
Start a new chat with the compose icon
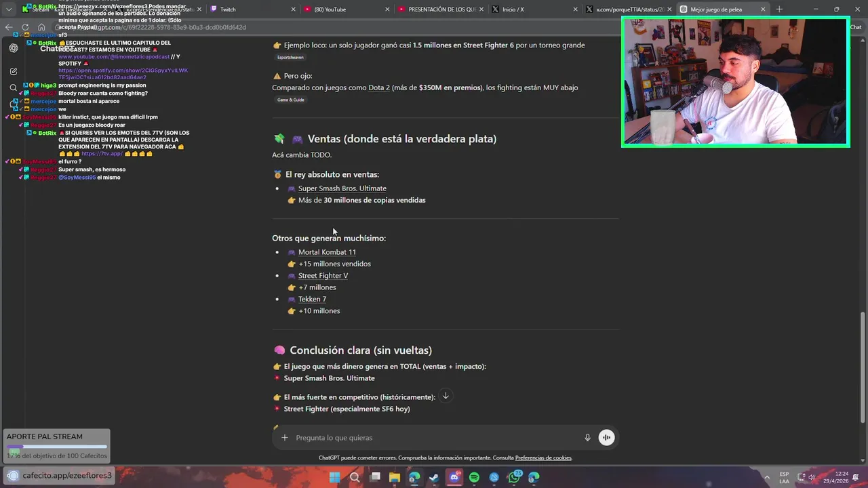14,71
